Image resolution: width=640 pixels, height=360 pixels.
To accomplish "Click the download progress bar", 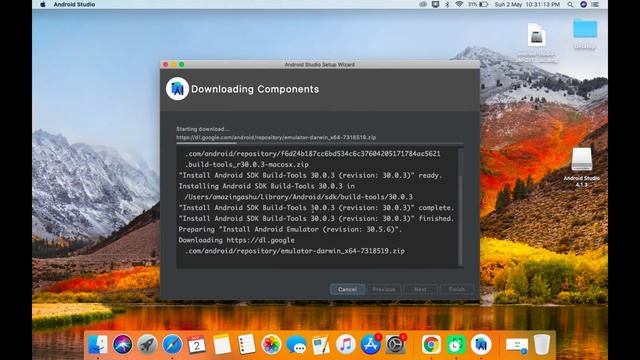I will click(x=320, y=143).
